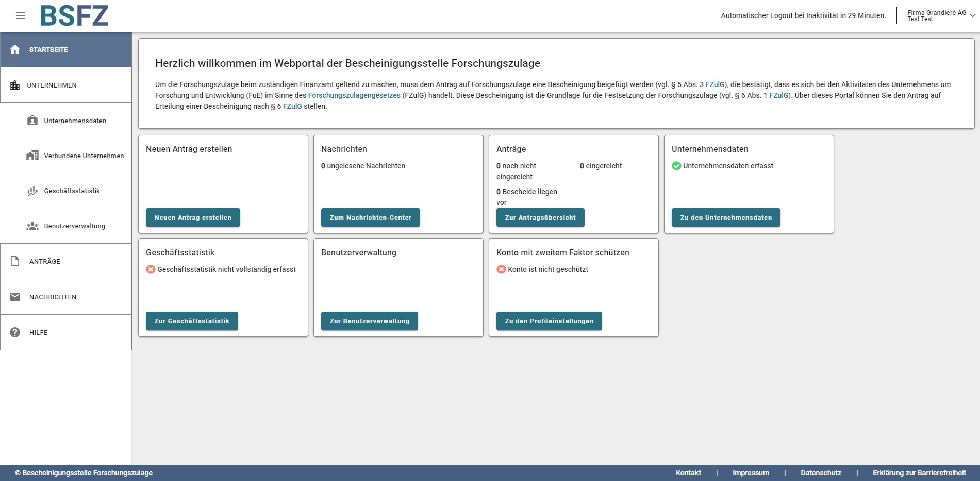
Task: Open the FZulG link after § 5 Abs. 3
Action: (715, 84)
